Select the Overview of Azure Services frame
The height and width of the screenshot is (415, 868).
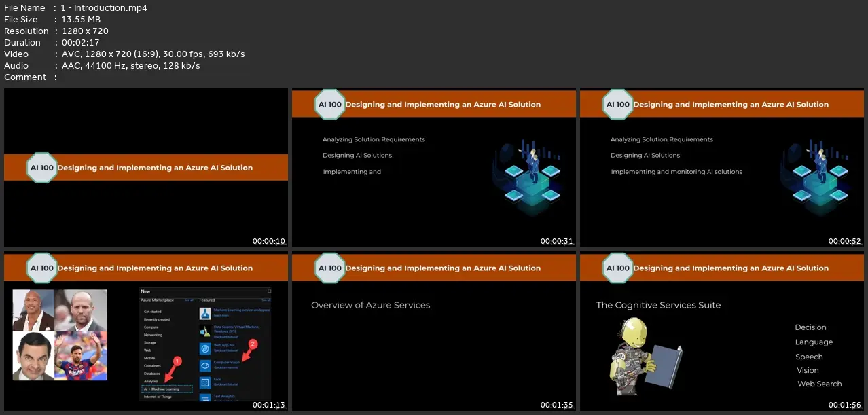434,331
